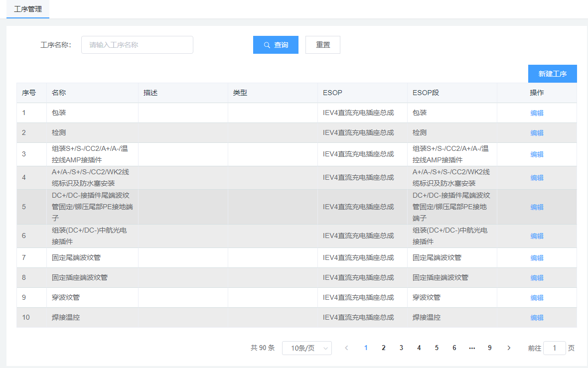Go to last page 9
Screen dimensions: 588x368
(490, 348)
